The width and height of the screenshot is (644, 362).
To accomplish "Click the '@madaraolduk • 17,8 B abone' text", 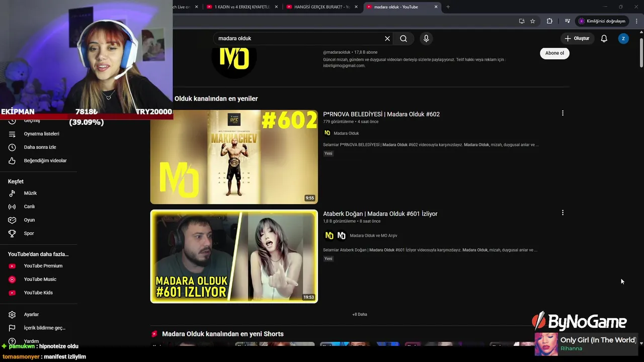I will pyautogui.click(x=350, y=52).
